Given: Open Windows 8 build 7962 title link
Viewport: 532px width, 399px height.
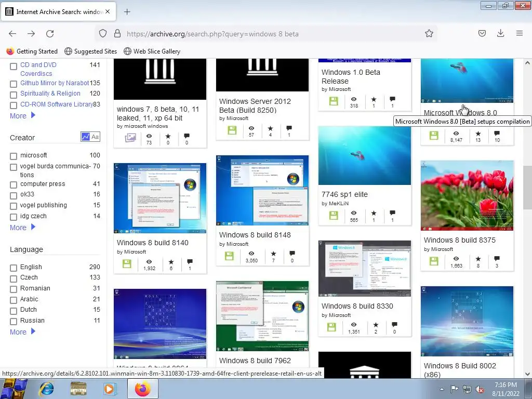Looking at the screenshot, I should pos(255,361).
